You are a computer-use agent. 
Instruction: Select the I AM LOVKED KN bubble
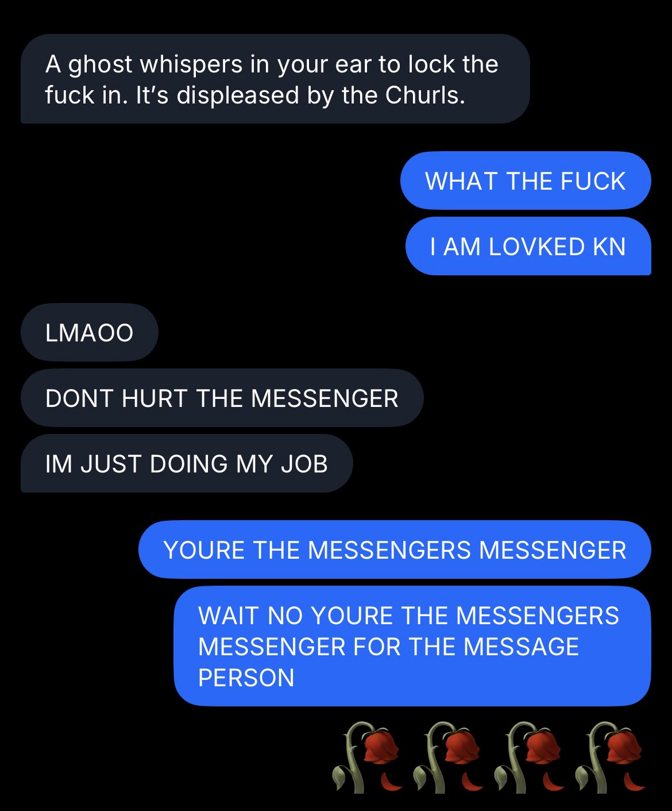click(528, 246)
